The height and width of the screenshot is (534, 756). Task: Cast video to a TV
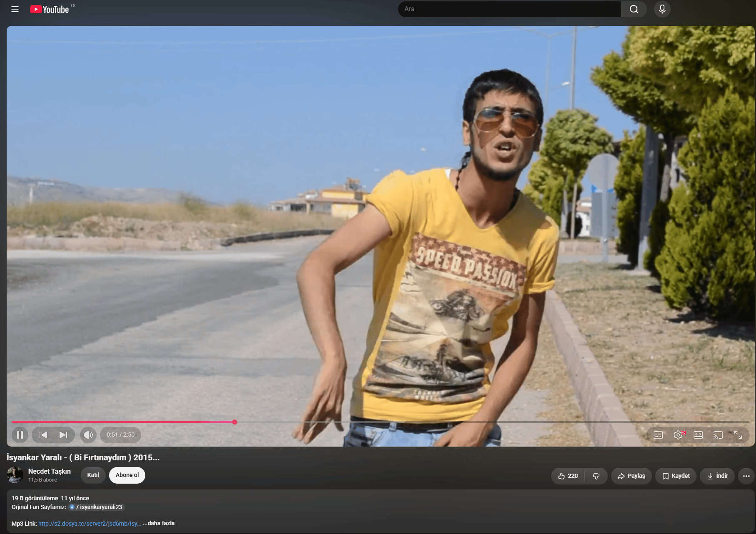click(718, 435)
